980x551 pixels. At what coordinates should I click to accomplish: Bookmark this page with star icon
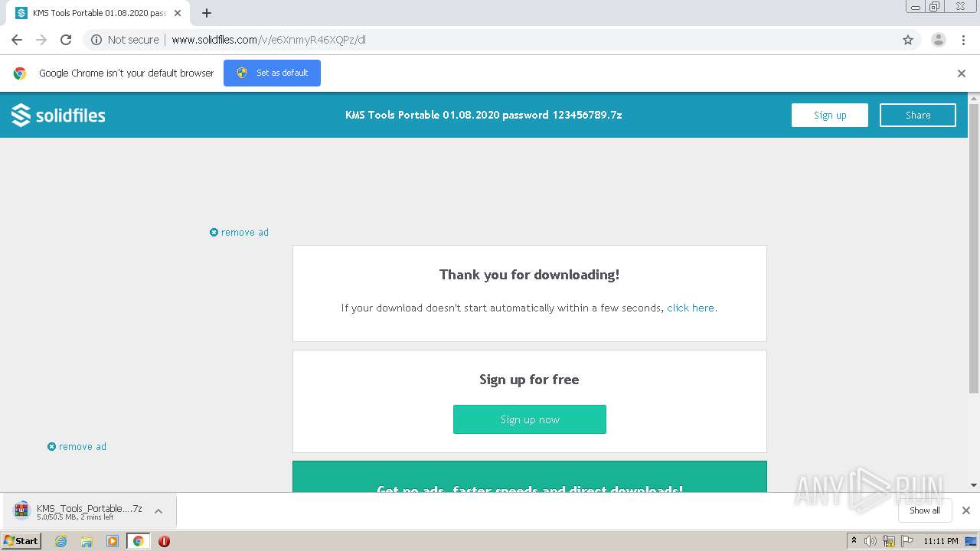click(908, 40)
